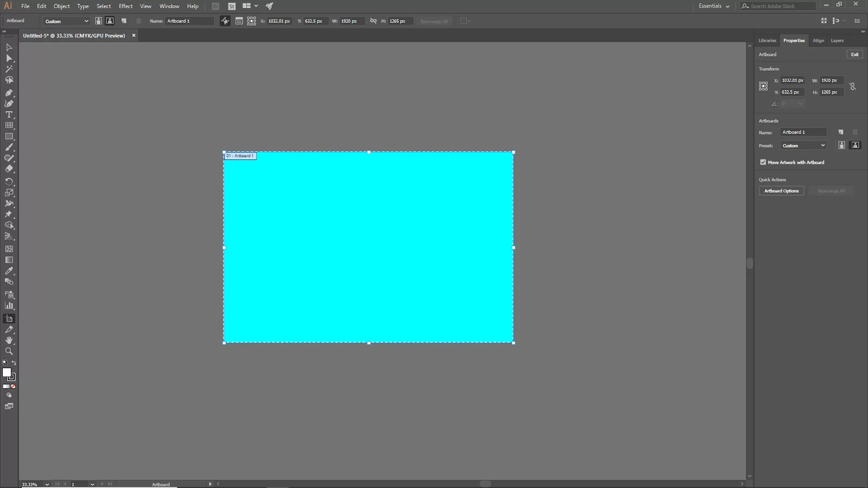Open the Essentials workspace switcher
This screenshot has width=868, height=488.
pos(714,6)
